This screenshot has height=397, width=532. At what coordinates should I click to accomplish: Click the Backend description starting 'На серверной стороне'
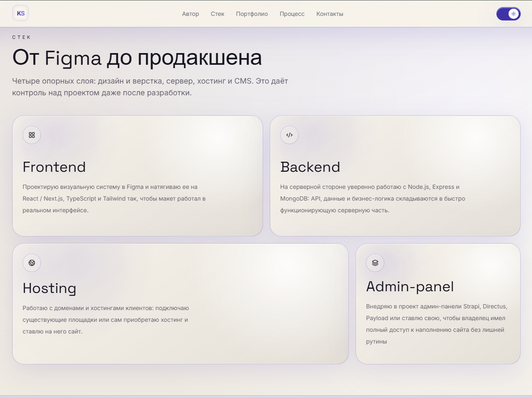pyautogui.click(x=373, y=198)
